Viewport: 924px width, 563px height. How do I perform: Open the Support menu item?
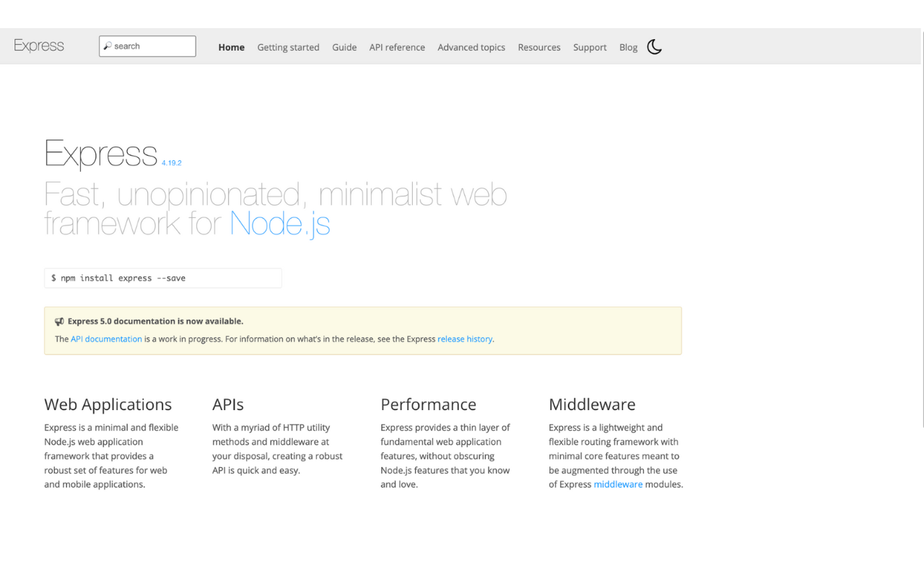pyautogui.click(x=590, y=47)
